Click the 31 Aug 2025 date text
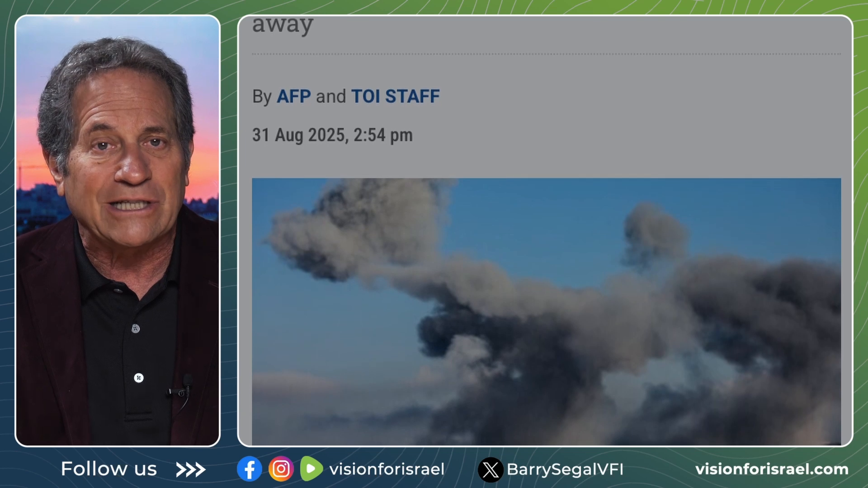Viewport: 868px width, 488px height. coord(299,135)
